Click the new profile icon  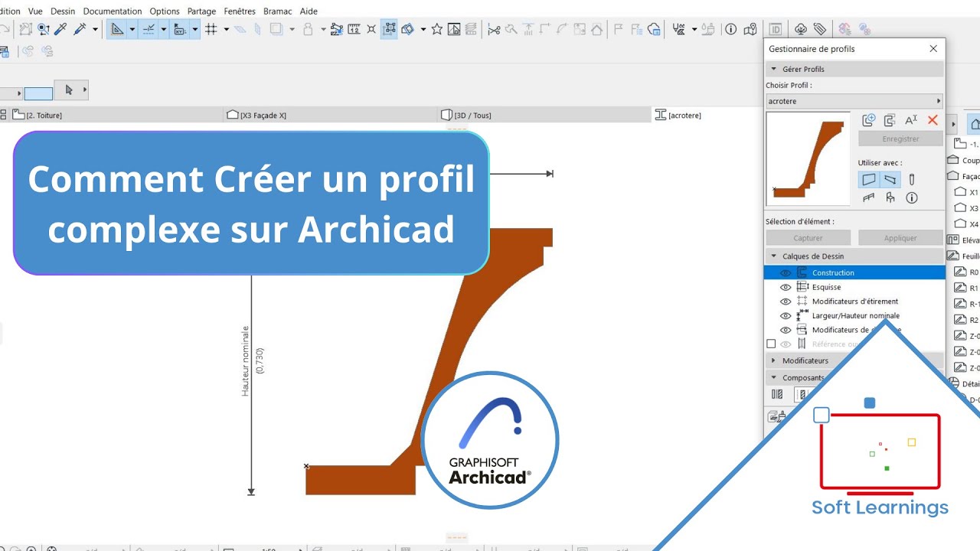(x=868, y=120)
